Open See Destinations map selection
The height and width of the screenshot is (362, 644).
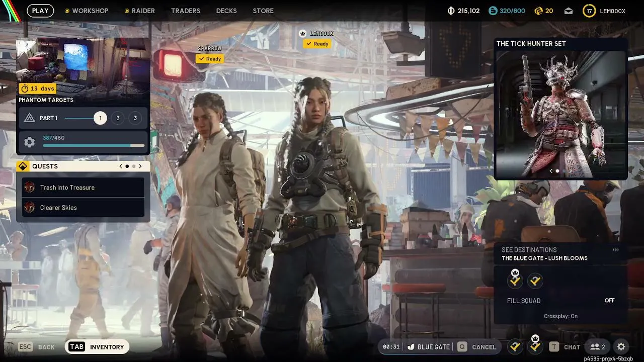click(561, 254)
